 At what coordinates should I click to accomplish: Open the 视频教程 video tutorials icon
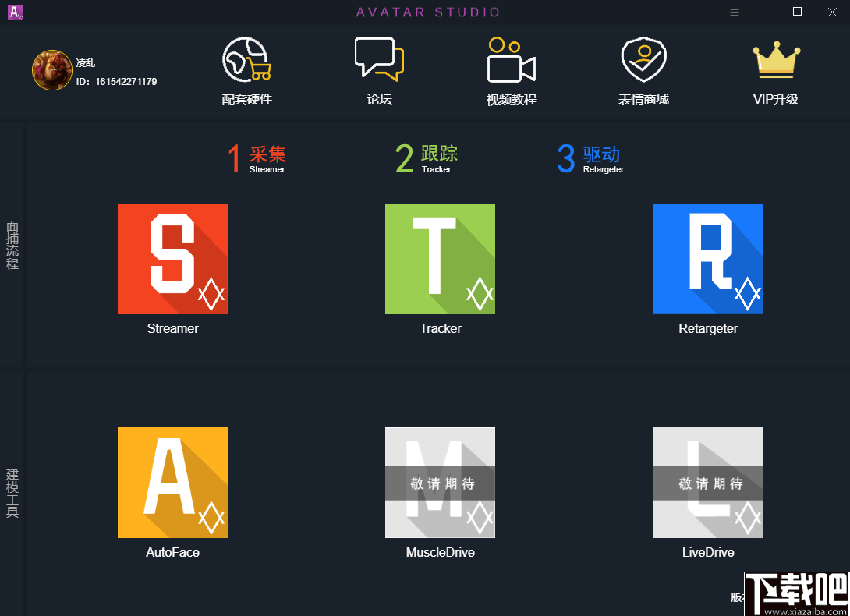coord(511,70)
